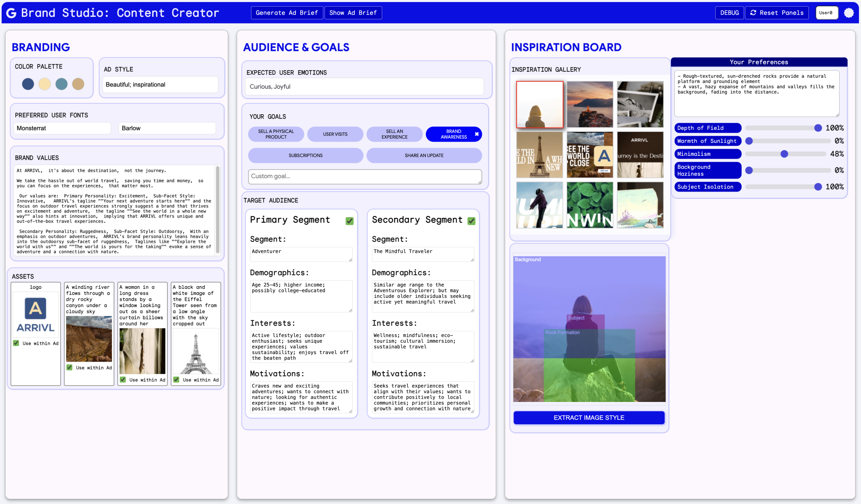The height and width of the screenshot is (504, 861).
Task: Click the circular theme icon in top-right corner
Action: coord(849,13)
